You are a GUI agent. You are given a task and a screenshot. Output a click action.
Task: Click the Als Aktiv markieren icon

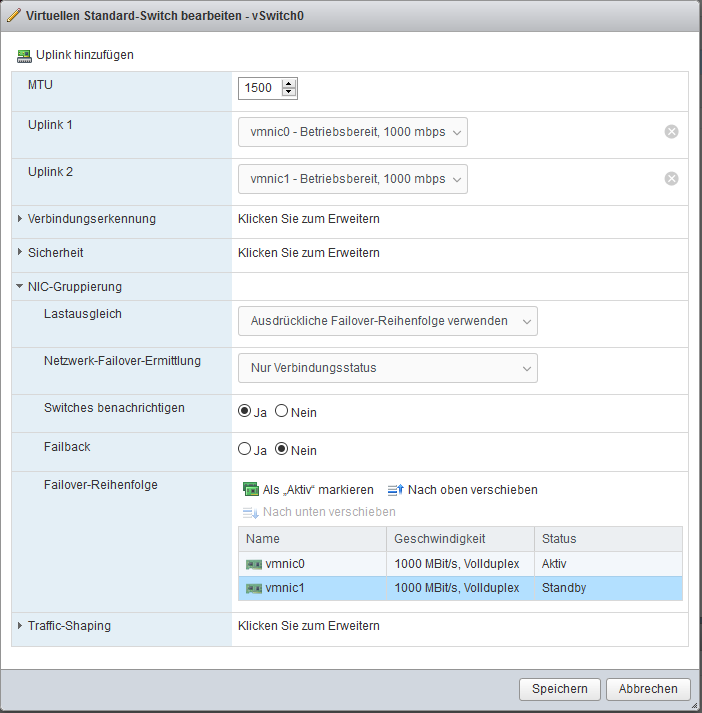(x=251, y=490)
